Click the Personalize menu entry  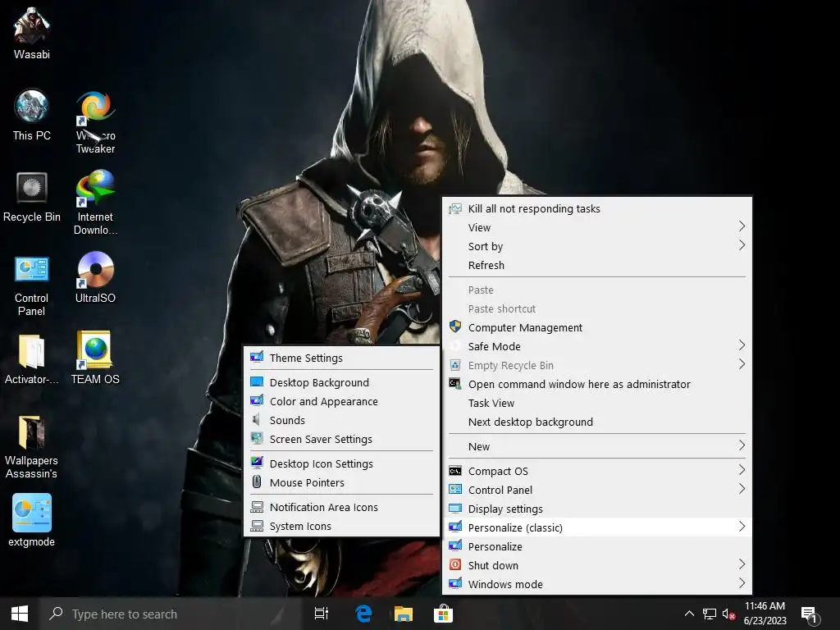click(597, 546)
